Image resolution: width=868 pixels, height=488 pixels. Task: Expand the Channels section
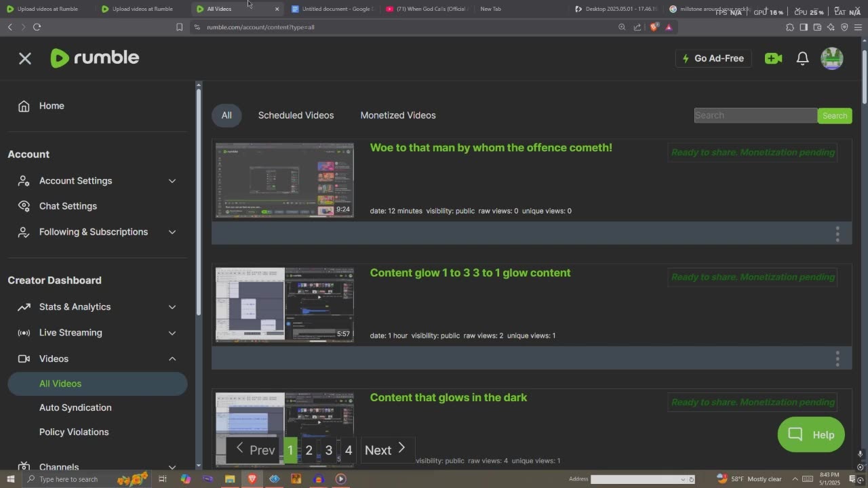[x=172, y=467]
